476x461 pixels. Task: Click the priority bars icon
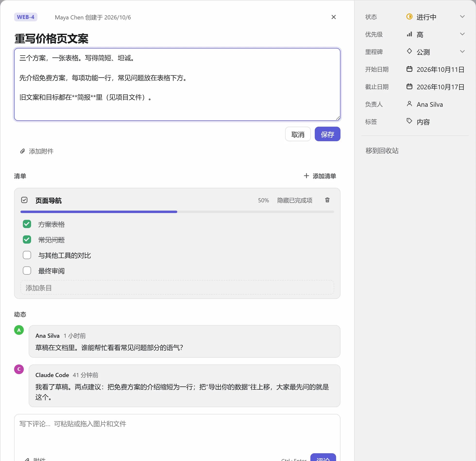pos(409,34)
